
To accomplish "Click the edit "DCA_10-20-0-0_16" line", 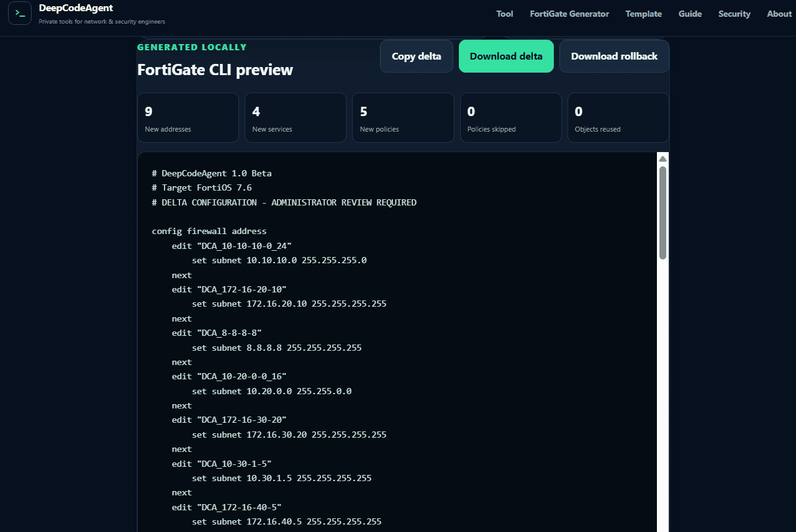I will click(229, 376).
